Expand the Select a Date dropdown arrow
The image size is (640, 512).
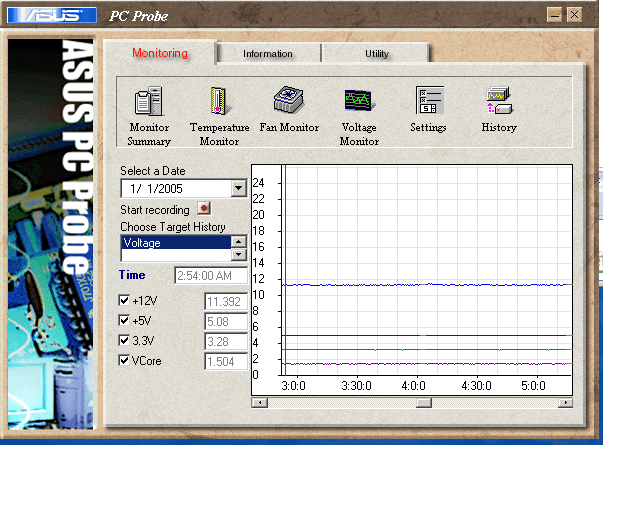(x=238, y=189)
